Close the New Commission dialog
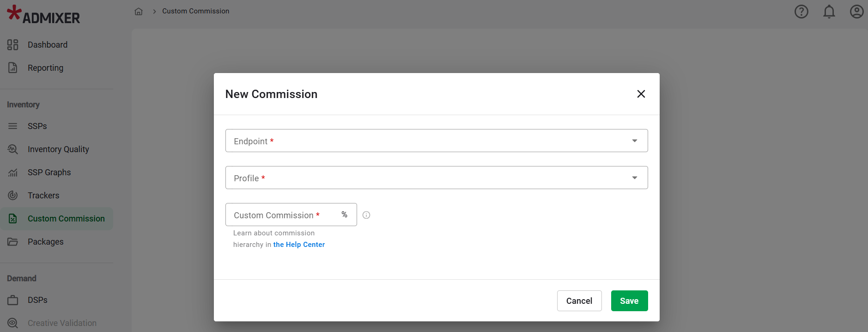868x332 pixels. pyautogui.click(x=641, y=94)
